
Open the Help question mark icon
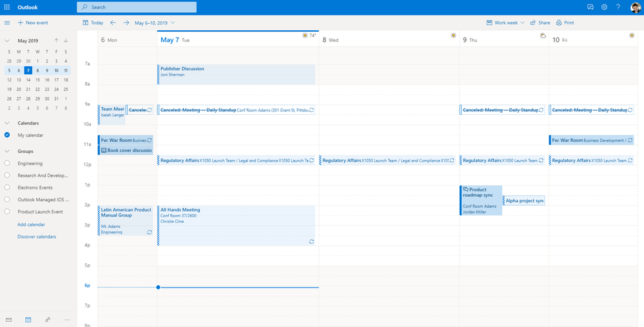click(x=618, y=7)
